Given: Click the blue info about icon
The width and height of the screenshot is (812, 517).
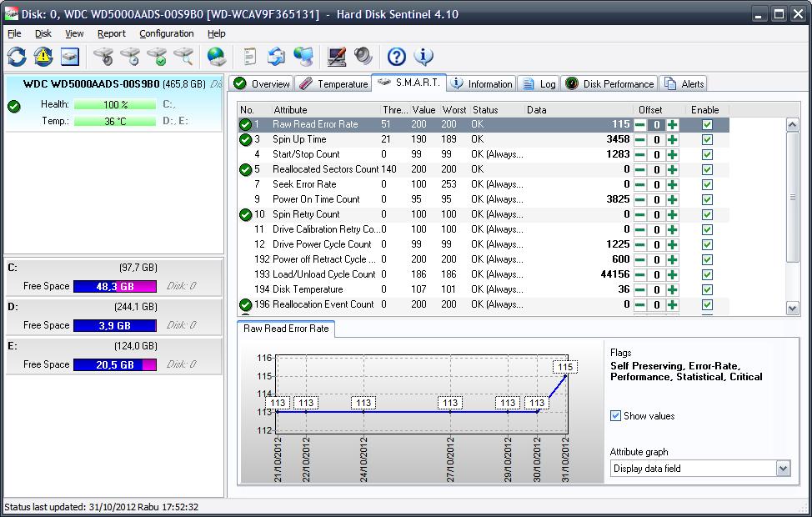Looking at the screenshot, I should (424, 56).
